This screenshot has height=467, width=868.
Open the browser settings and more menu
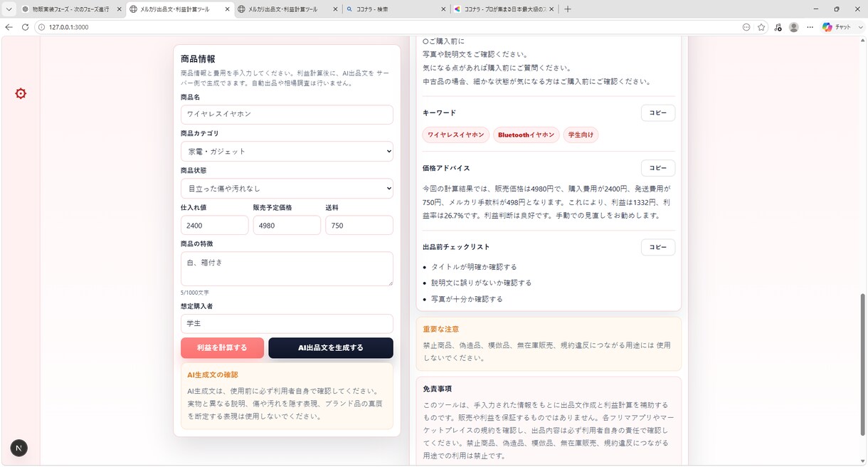810,27
